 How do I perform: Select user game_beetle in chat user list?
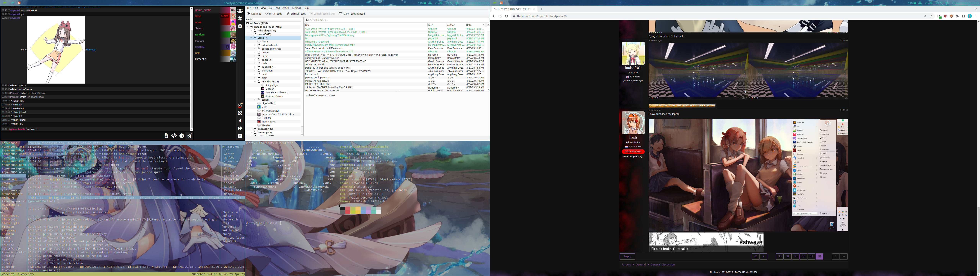[x=215, y=10]
